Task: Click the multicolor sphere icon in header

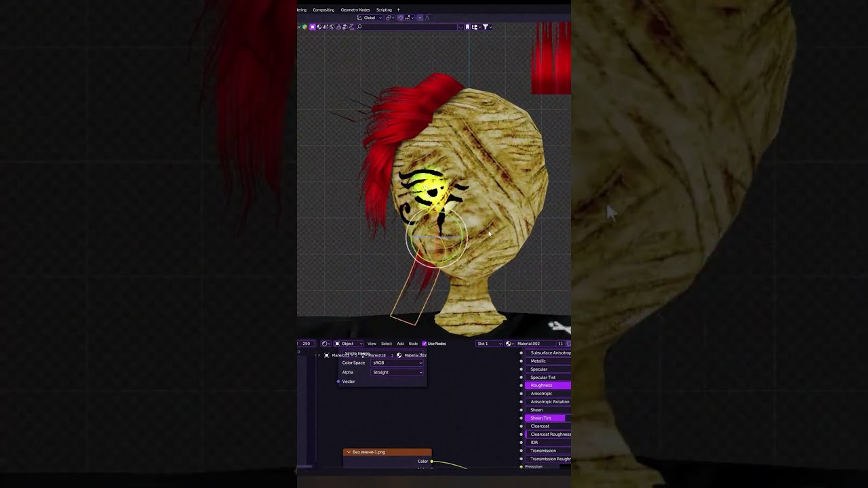Action: [304, 27]
